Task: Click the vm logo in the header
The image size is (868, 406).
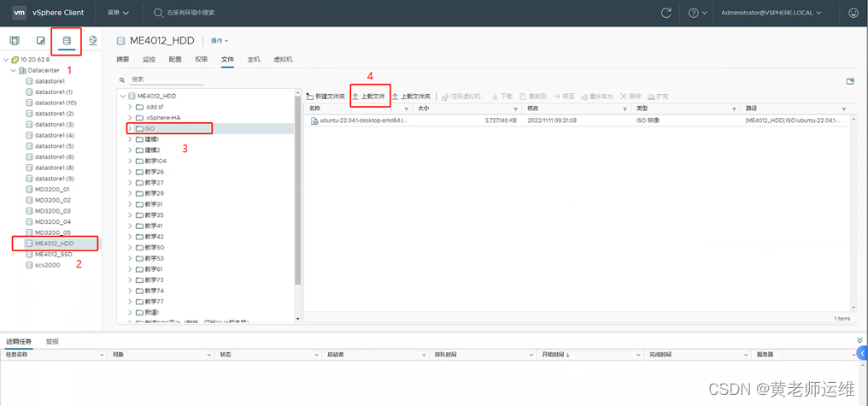Action: point(19,12)
